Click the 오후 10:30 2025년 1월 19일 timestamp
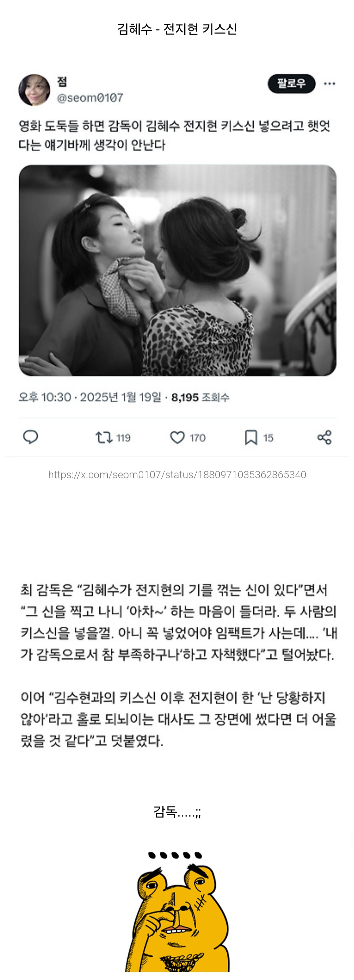This screenshot has width=354, height=980. (x=90, y=397)
